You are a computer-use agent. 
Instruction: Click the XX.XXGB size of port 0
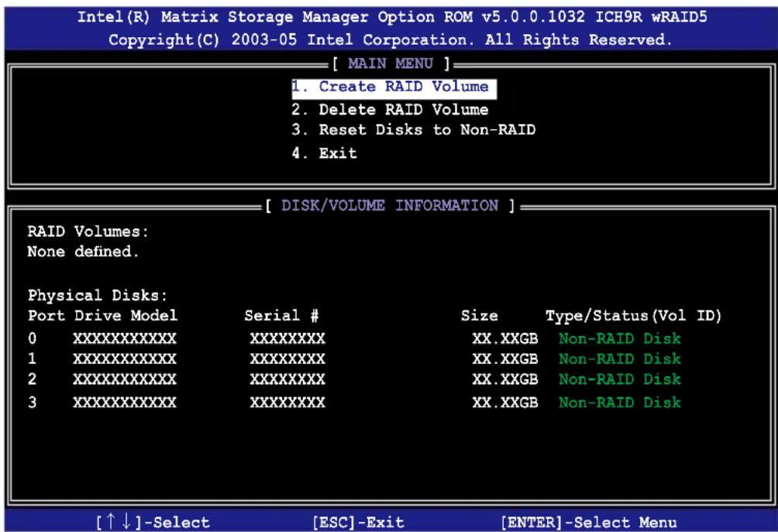[x=504, y=338]
